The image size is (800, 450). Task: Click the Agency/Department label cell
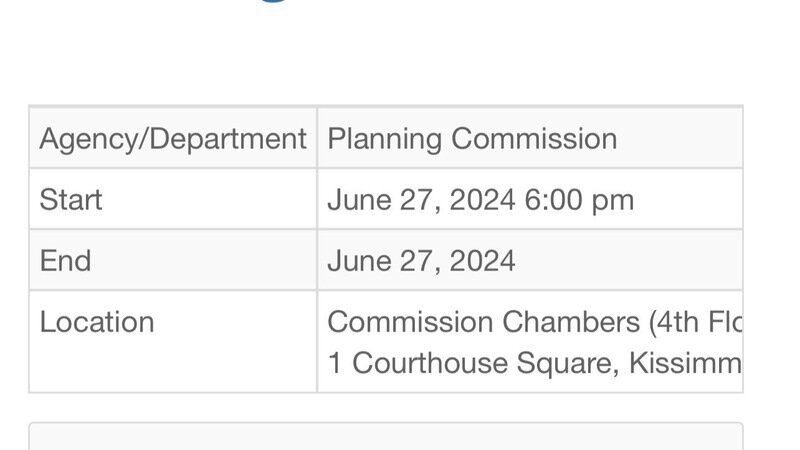click(173, 138)
